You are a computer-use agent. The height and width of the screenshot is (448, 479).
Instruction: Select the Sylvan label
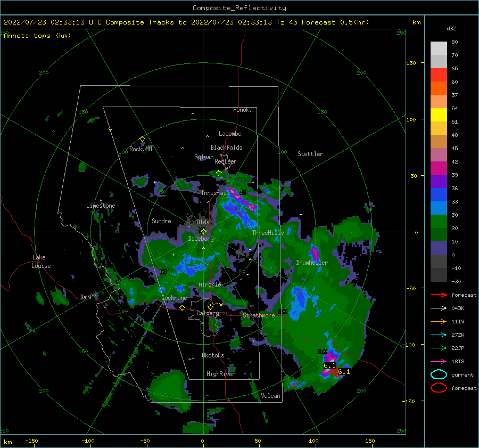tap(204, 157)
